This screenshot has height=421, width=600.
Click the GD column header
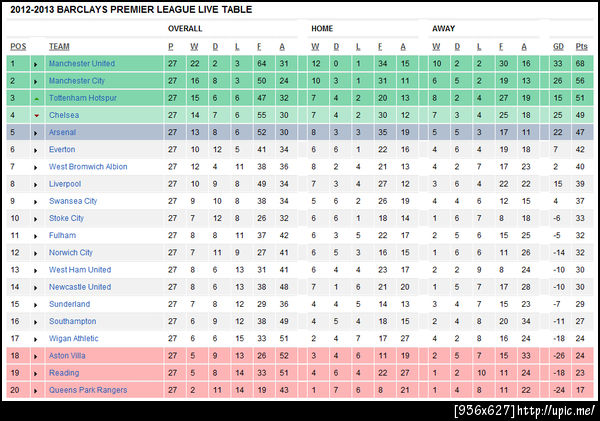pyautogui.click(x=558, y=46)
